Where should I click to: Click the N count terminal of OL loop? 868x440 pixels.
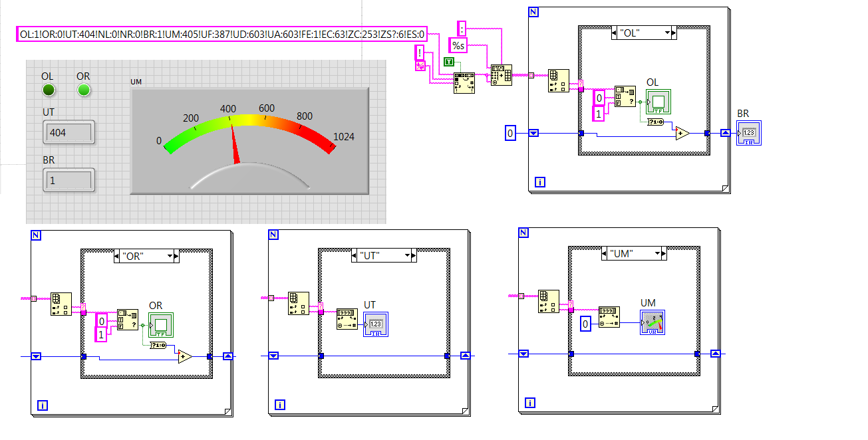pos(533,11)
